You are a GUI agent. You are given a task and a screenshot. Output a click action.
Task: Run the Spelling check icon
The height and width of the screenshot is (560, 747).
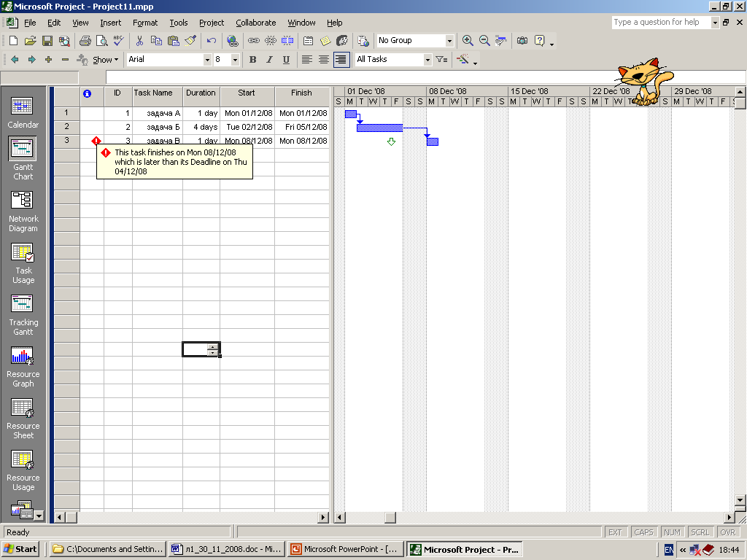[x=119, y=41]
